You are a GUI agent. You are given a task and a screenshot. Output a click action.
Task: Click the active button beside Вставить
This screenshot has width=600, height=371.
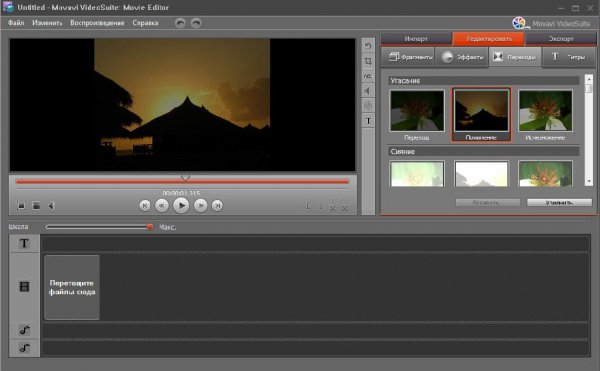(x=559, y=202)
